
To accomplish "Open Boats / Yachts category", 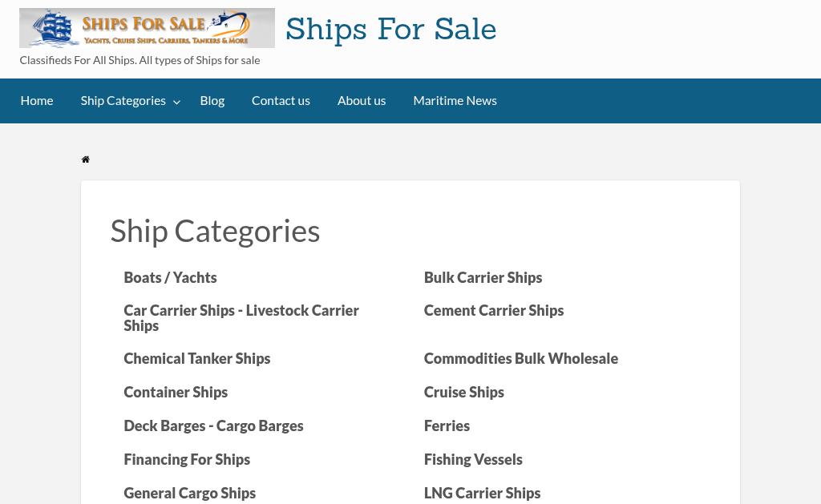I will coord(170,277).
